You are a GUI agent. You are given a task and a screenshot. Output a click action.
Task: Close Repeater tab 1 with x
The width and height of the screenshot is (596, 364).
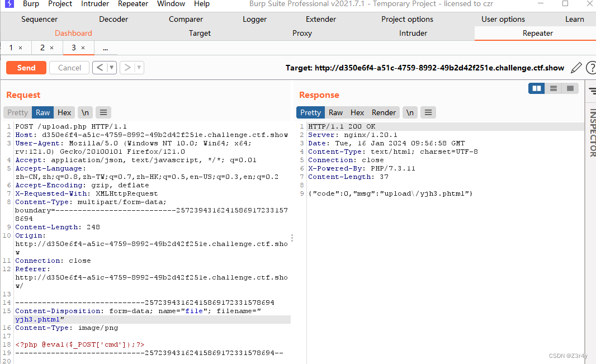coord(21,48)
